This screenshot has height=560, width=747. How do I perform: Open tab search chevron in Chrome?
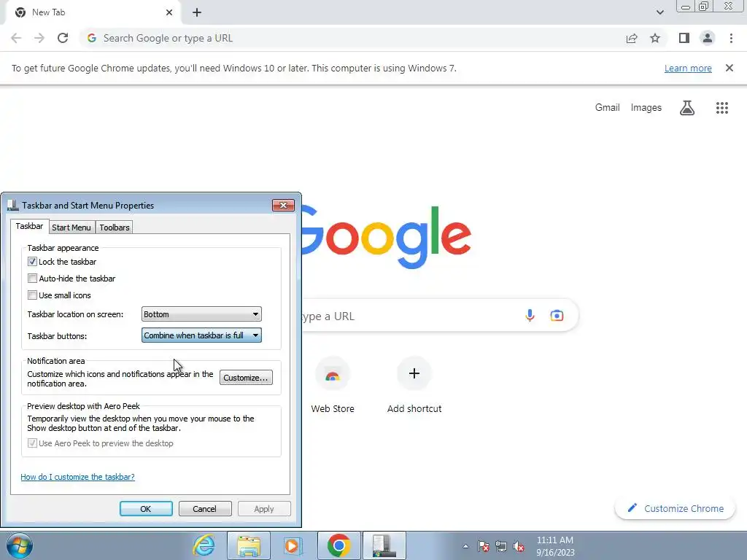pos(659,12)
